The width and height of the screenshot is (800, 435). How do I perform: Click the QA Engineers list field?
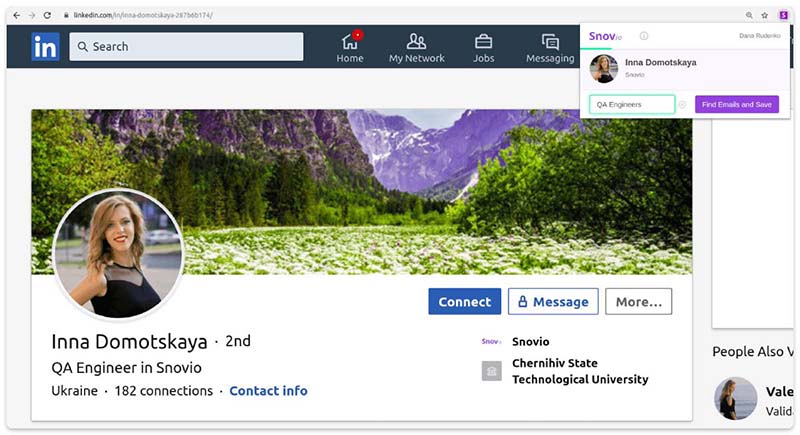click(x=632, y=105)
